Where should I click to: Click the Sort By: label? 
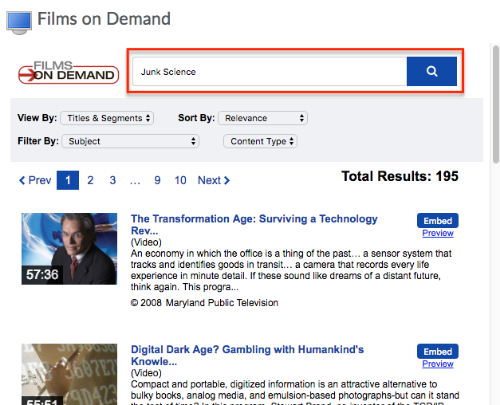[196, 118]
